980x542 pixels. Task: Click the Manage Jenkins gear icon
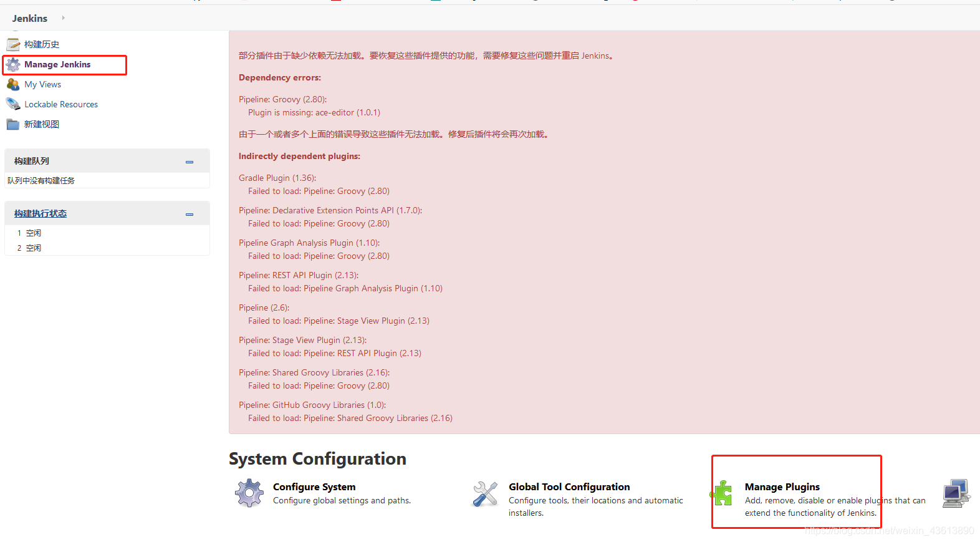click(x=13, y=64)
